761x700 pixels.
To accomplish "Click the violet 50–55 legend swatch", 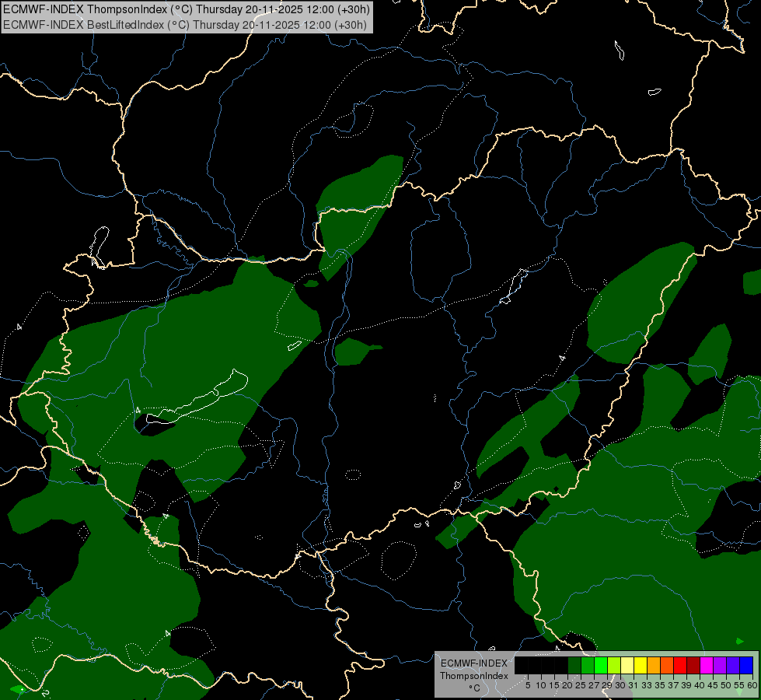I will [x=733, y=665].
